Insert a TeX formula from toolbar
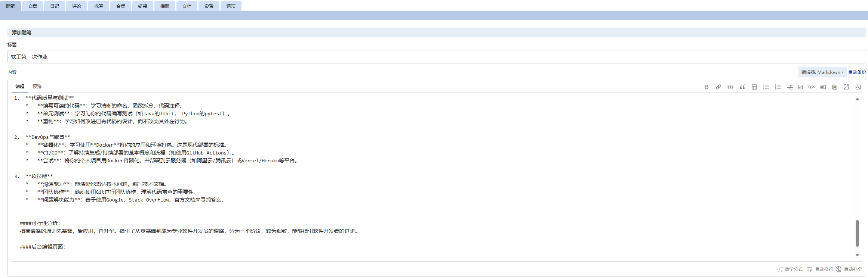 (x=811, y=87)
